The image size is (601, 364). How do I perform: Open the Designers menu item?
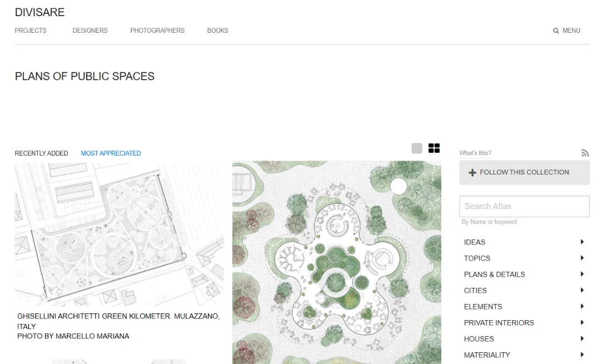pos(90,31)
